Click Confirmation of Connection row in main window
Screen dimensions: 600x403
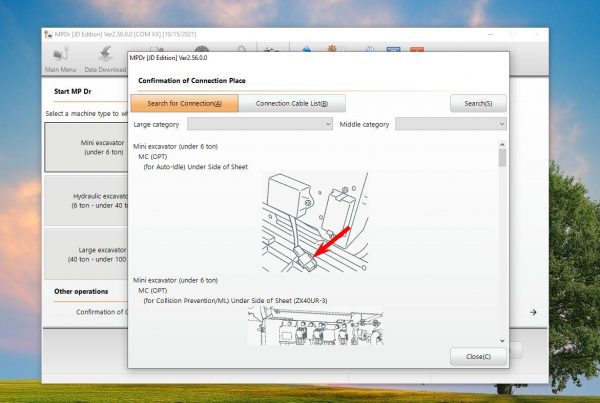coord(101,312)
